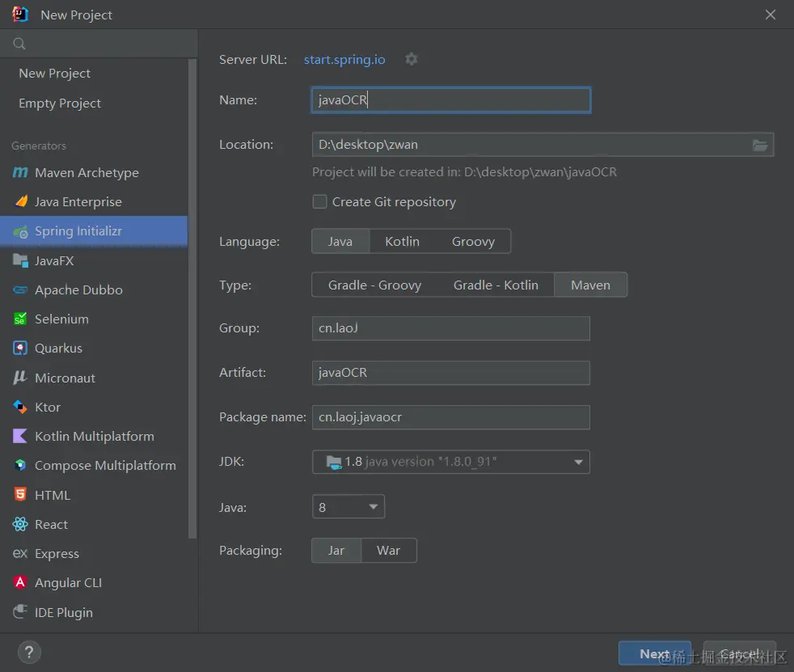
Task: Click the Angular CLI red icon
Action: pyautogui.click(x=19, y=582)
